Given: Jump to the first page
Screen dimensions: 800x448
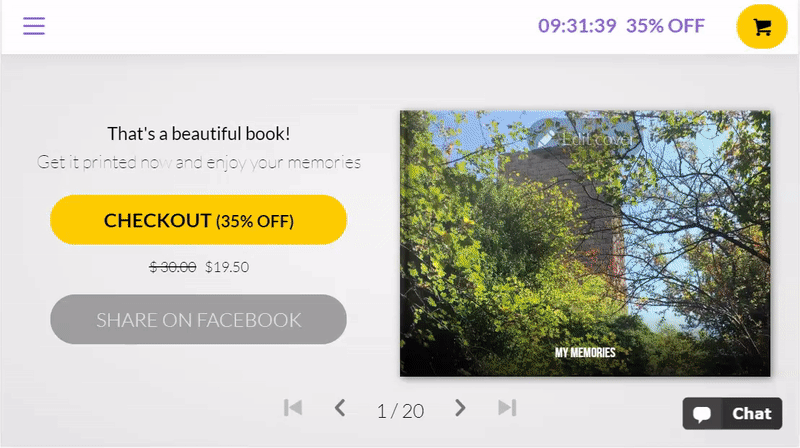Looking at the screenshot, I should click(x=293, y=408).
